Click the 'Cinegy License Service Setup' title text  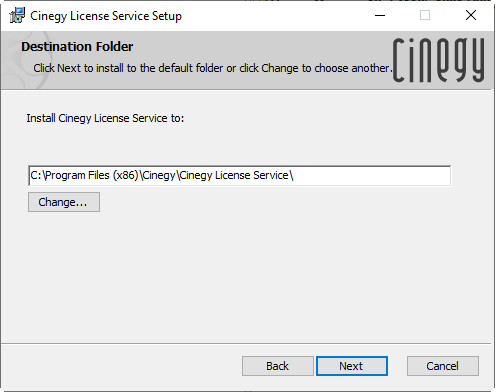click(x=106, y=16)
